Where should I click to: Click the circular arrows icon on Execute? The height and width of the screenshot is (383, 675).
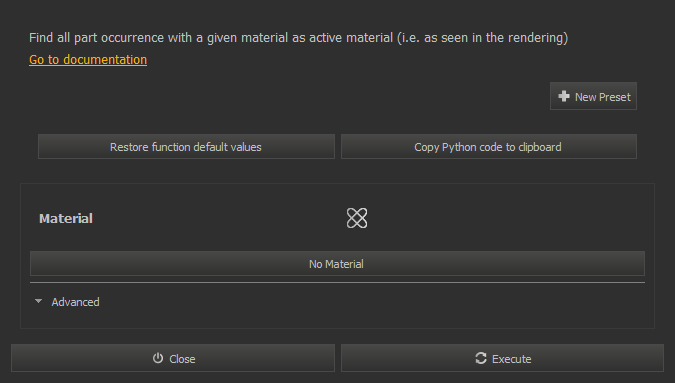481,358
